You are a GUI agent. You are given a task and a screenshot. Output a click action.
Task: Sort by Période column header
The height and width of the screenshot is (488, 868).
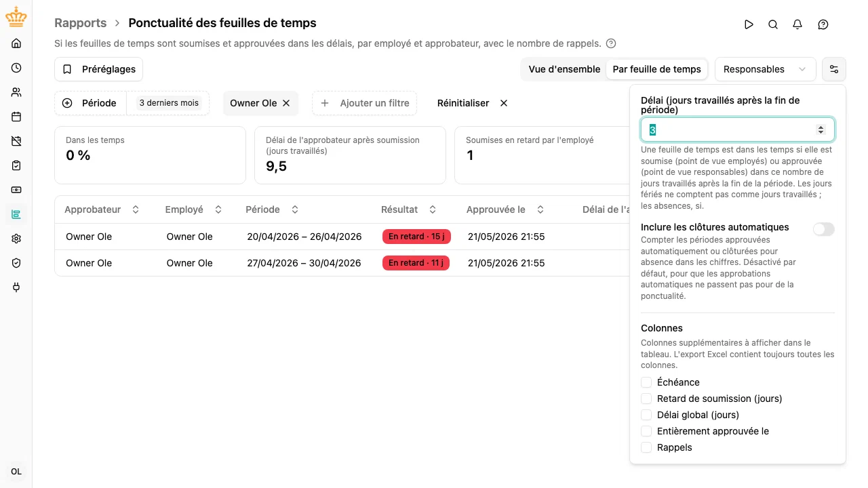coord(272,209)
